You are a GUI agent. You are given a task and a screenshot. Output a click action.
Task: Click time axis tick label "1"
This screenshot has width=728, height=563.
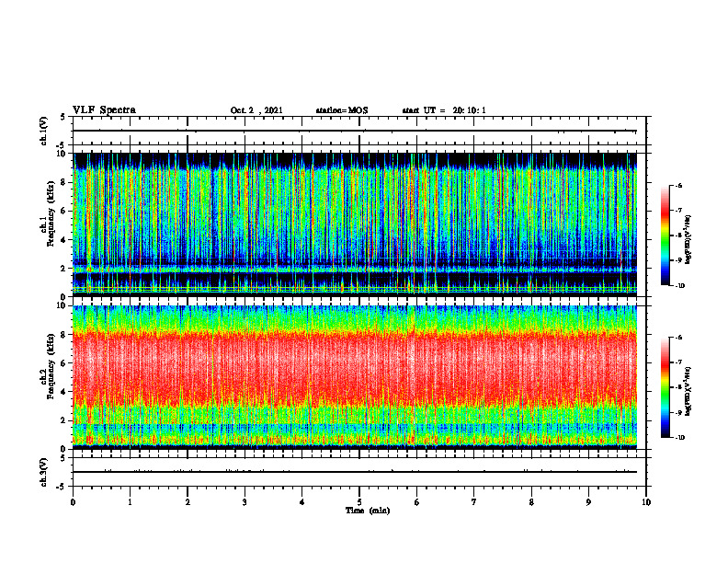point(131,502)
